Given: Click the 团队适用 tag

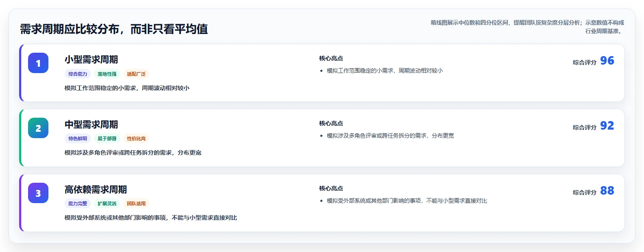Looking at the screenshot, I should coord(136,204).
